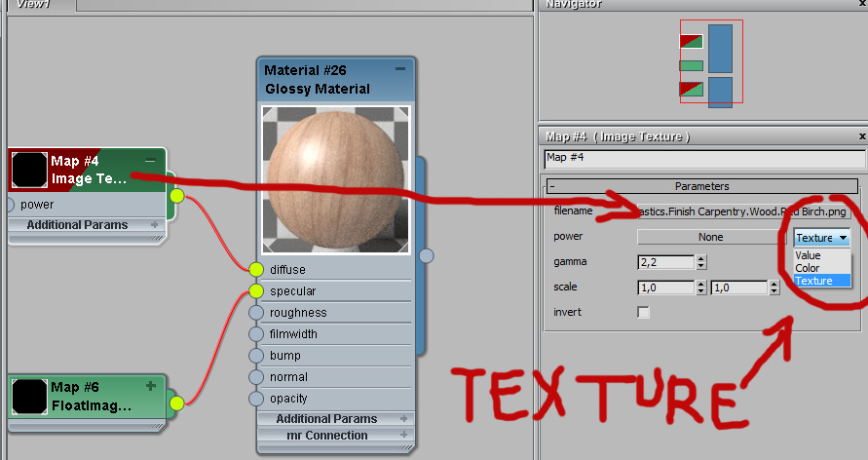This screenshot has width=868, height=460.
Task: Close the Navigator panel
Action: pyautogui.click(x=862, y=4)
